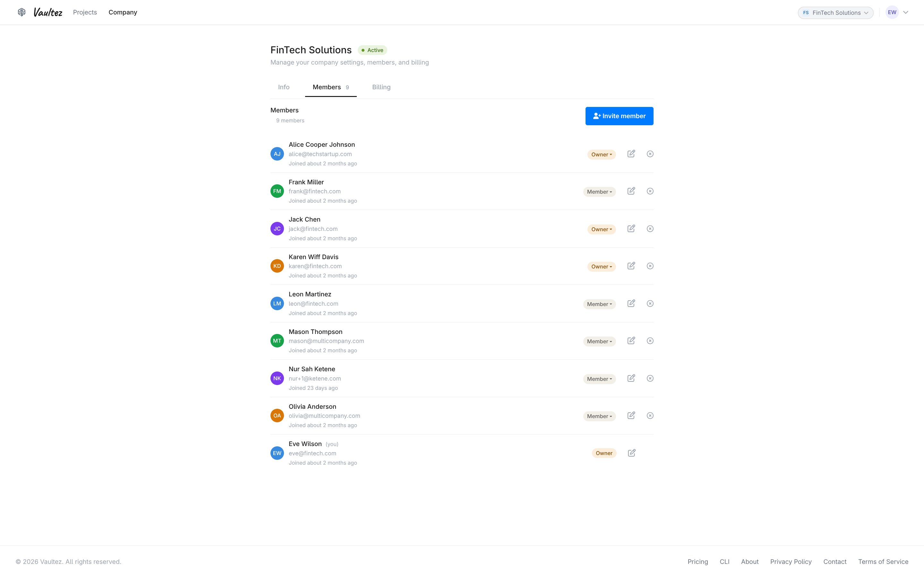Open Company in top navigation
This screenshot has width=924, height=578.
pos(123,12)
